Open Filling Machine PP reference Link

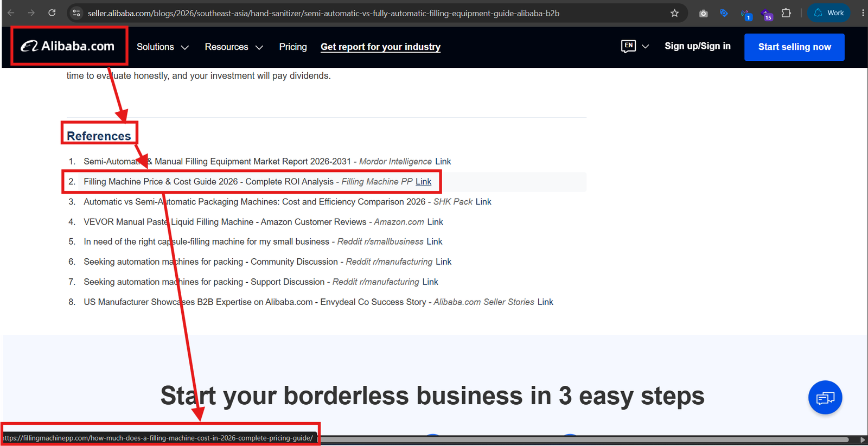pos(423,182)
